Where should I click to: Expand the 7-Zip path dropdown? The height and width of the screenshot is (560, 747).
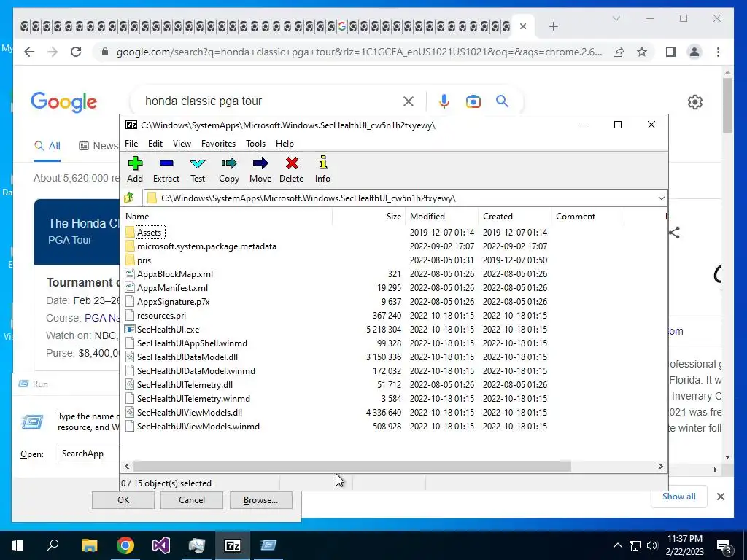point(661,198)
